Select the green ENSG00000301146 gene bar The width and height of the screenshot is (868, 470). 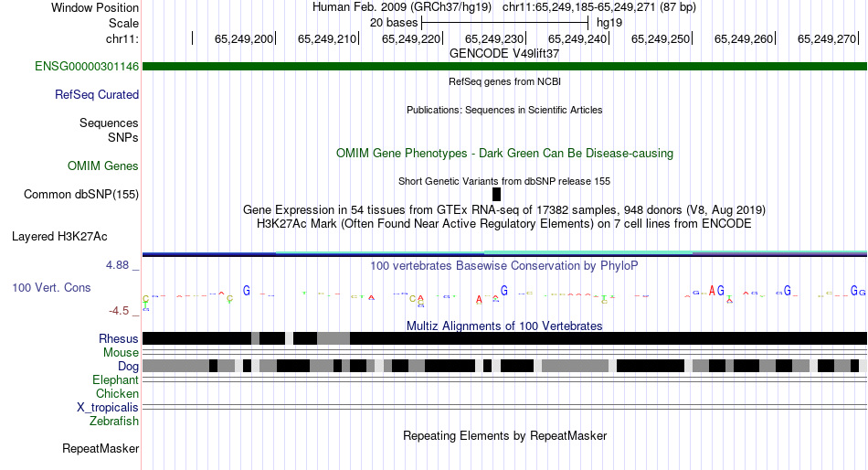click(504, 67)
